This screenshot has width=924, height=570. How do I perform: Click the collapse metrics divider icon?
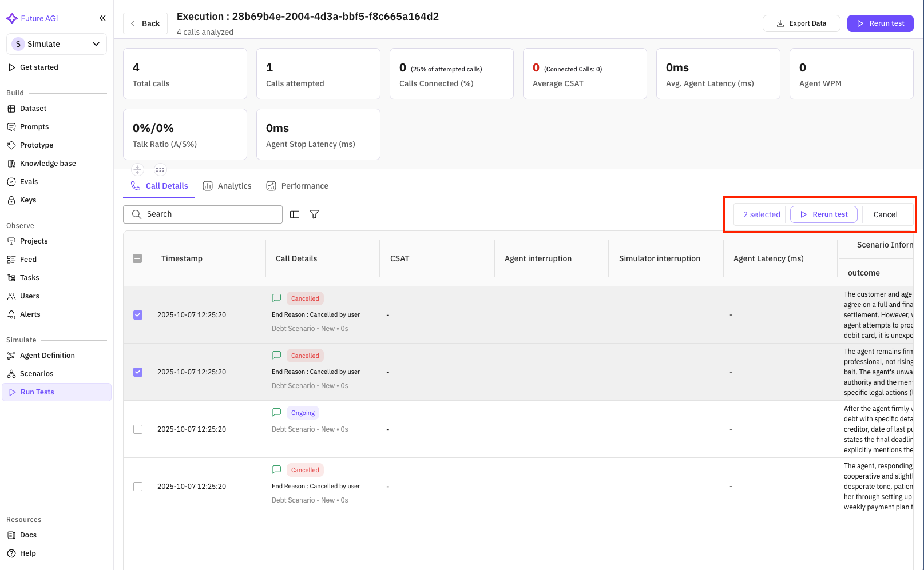tap(137, 169)
